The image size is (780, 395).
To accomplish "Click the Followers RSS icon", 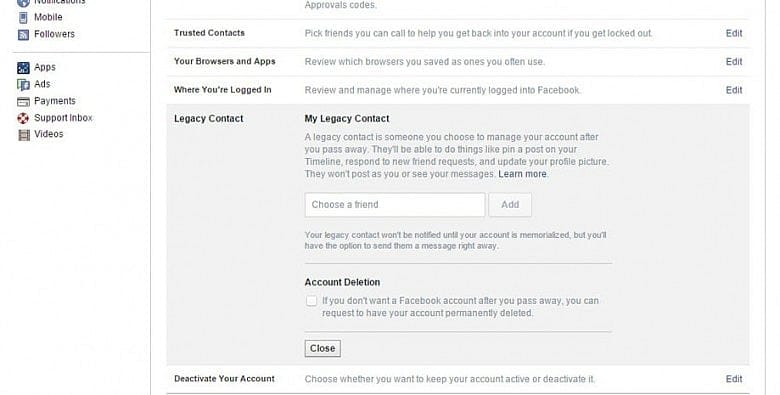I will (23, 35).
